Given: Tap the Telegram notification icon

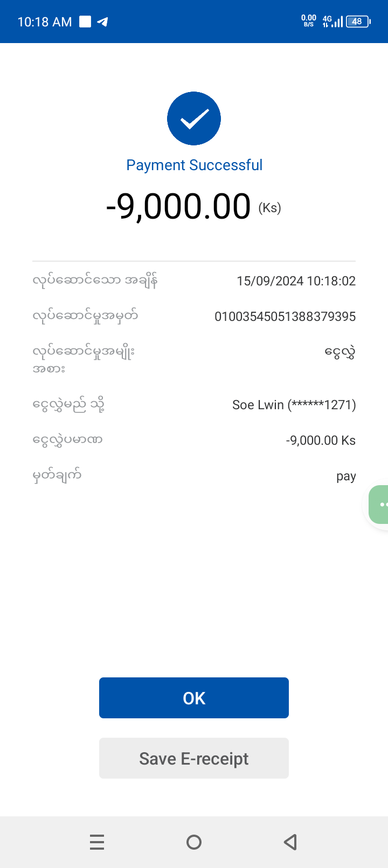Looking at the screenshot, I should pyautogui.click(x=102, y=22).
